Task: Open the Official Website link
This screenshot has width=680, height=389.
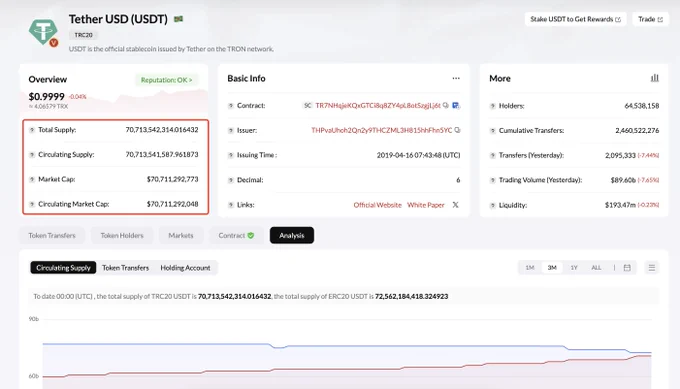Action: click(x=377, y=205)
